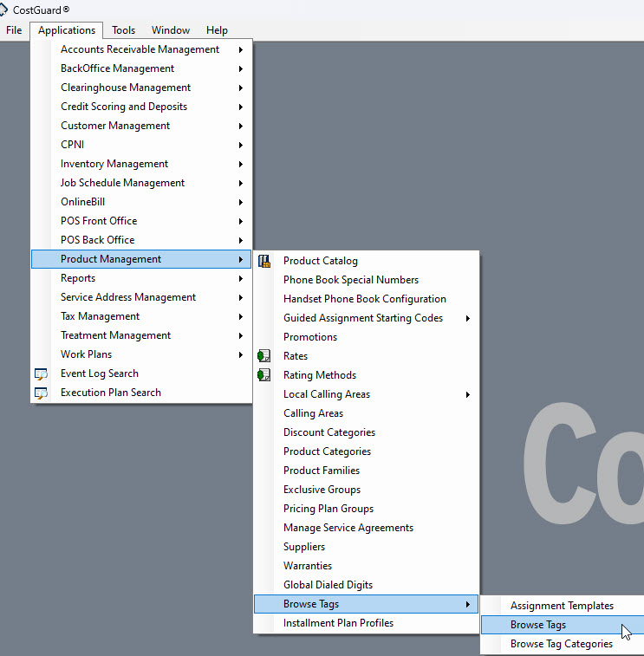Click the arrow beside Work Plans

(x=241, y=354)
